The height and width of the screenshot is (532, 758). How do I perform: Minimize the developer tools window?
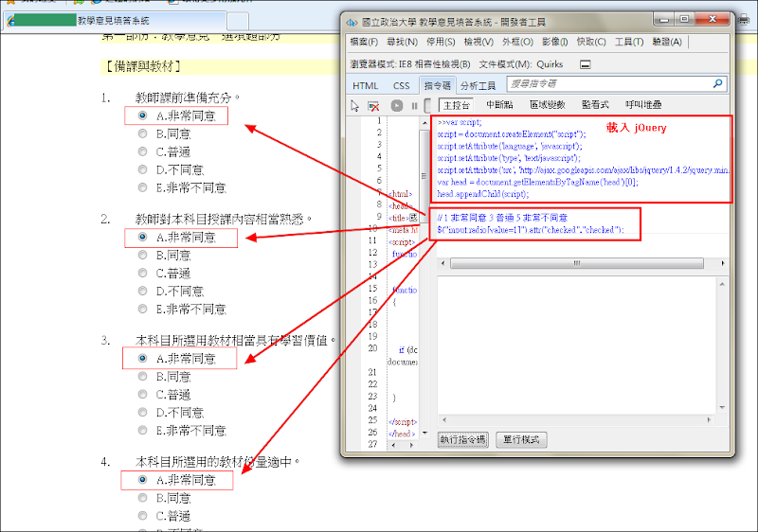pos(664,19)
